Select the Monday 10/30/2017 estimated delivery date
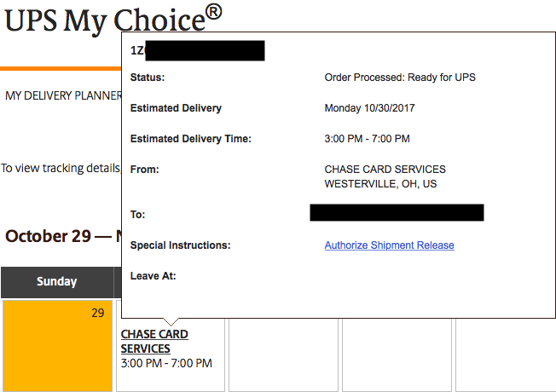The width and height of the screenshot is (556, 392). (368, 108)
